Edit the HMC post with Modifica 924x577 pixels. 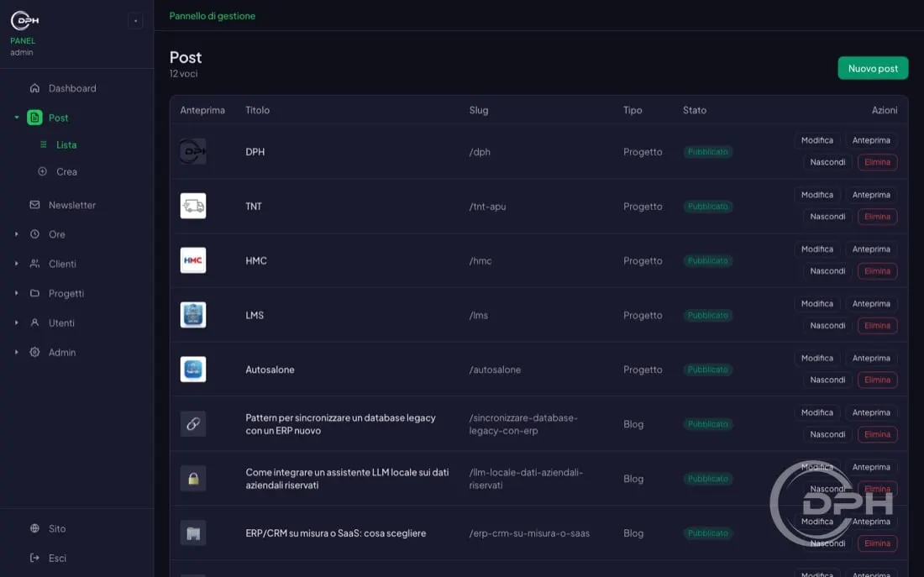point(816,249)
